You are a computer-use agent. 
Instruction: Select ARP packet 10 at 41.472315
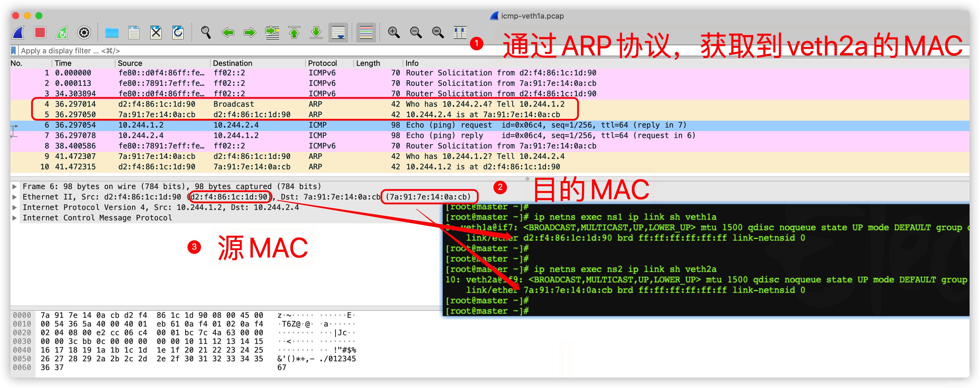[490, 167]
